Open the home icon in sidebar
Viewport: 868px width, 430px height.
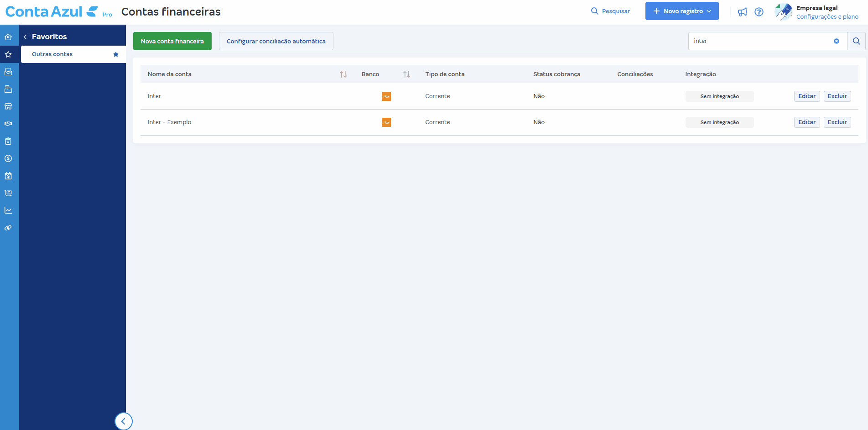(8, 37)
